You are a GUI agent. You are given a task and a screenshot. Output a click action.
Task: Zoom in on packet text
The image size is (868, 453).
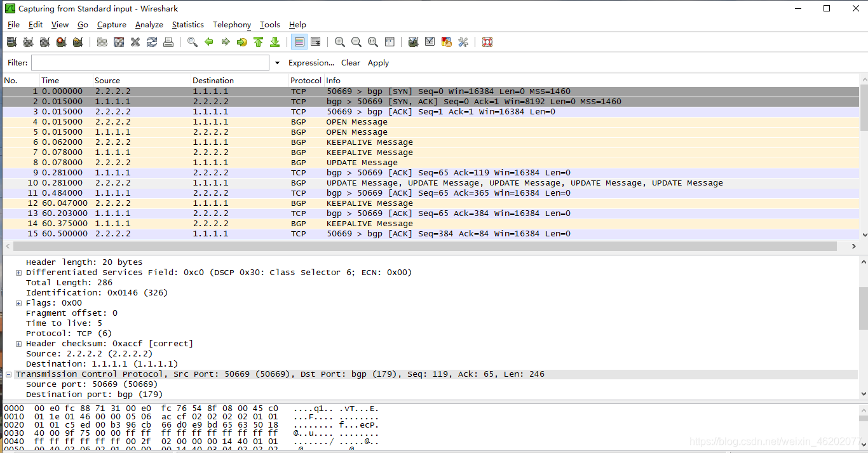pos(340,42)
